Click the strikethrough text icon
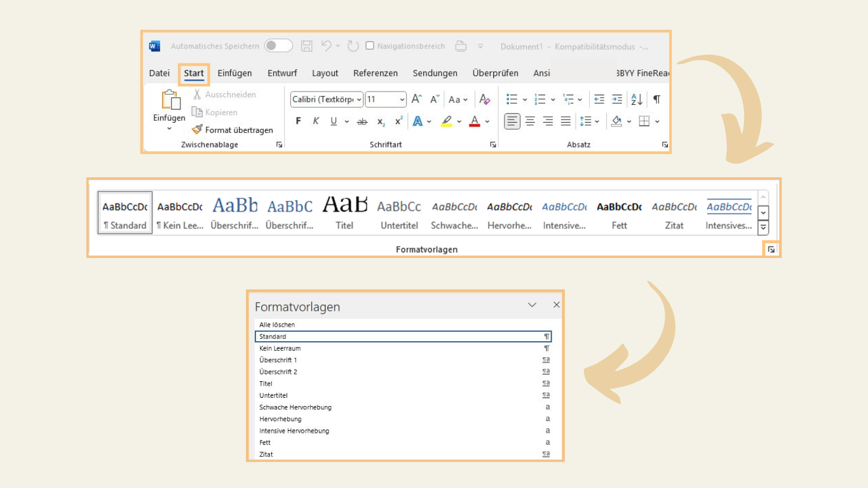This screenshot has height=488, width=868. coord(362,121)
